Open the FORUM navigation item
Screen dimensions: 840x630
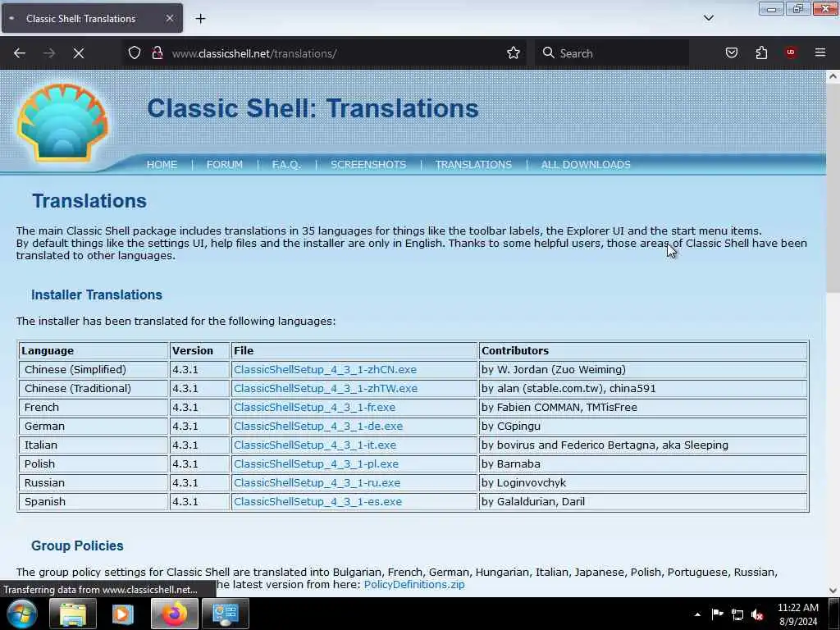(225, 164)
